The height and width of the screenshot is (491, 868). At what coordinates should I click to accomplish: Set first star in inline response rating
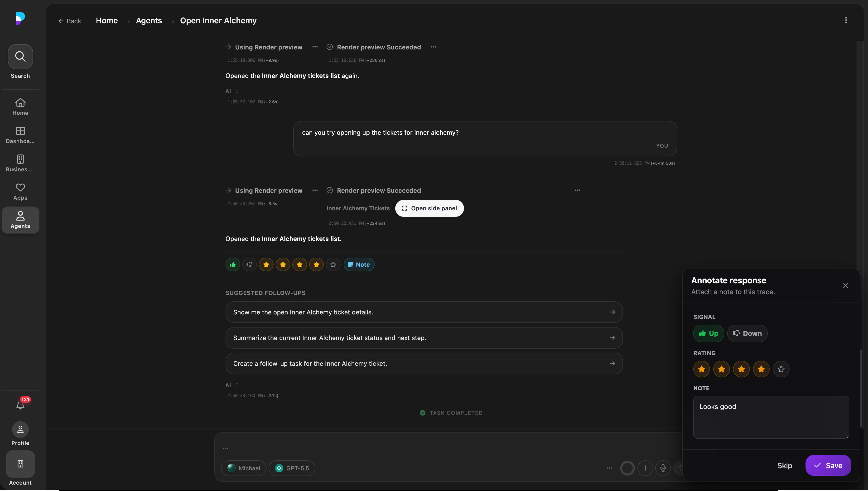coord(266,264)
